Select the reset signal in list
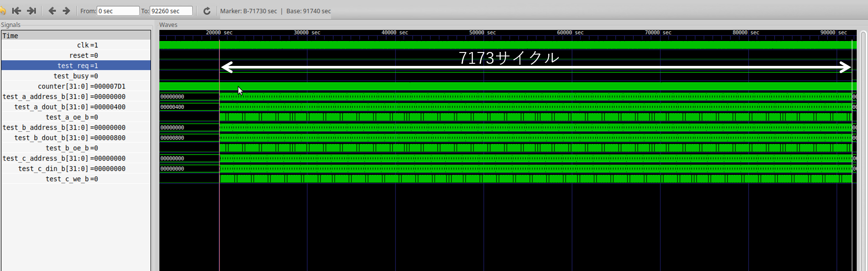Image resolution: width=868 pixels, height=271 pixels. coord(83,56)
